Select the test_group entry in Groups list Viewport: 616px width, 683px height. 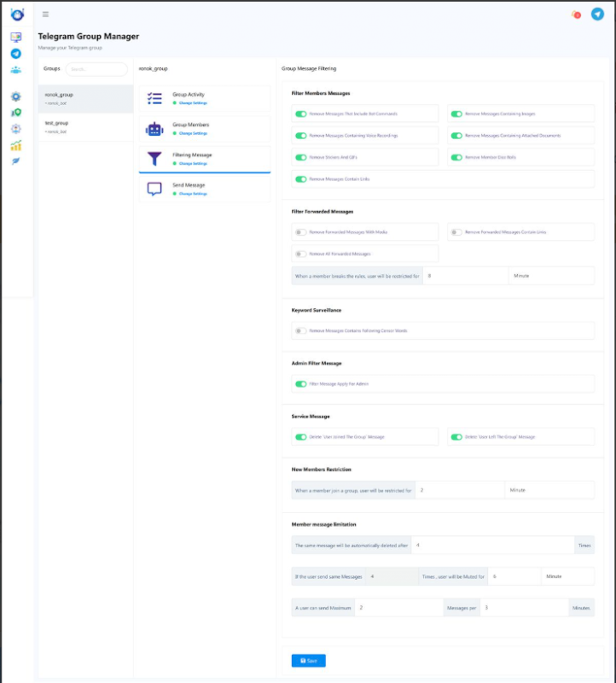coord(86,127)
